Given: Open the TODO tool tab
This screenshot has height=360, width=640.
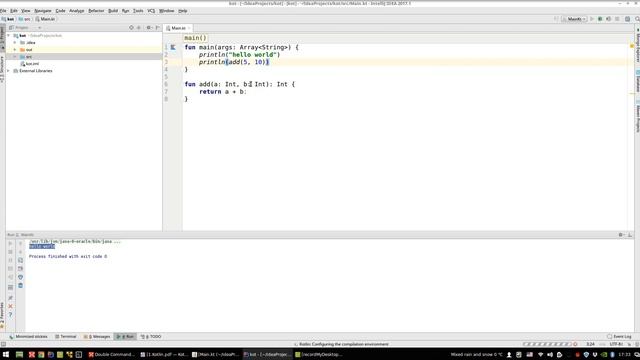Looking at the screenshot, I should tap(151, 337).
